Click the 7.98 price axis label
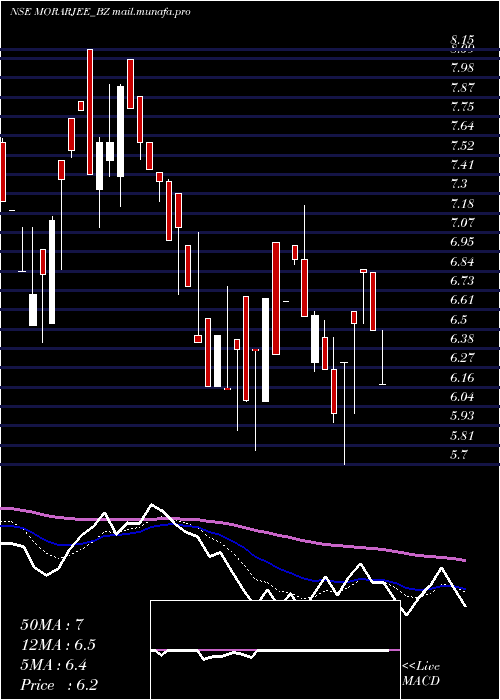Screen dimensions: 500x700 462,68
